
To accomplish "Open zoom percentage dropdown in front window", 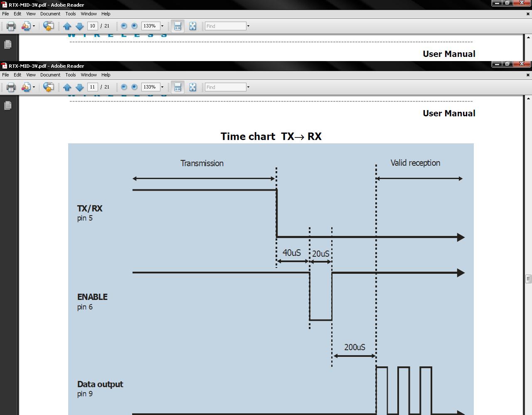I will [x=162, y=87].
